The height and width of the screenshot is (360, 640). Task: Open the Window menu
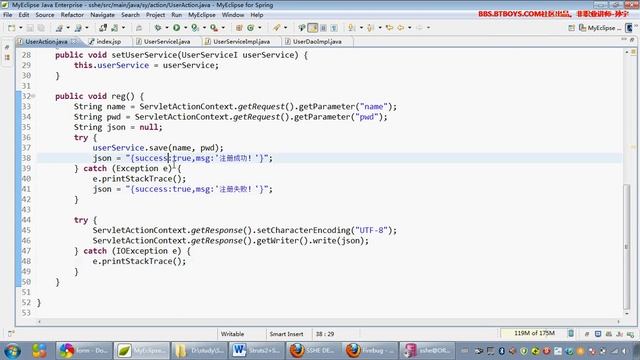pyautogui.click(x=233, y=15)
